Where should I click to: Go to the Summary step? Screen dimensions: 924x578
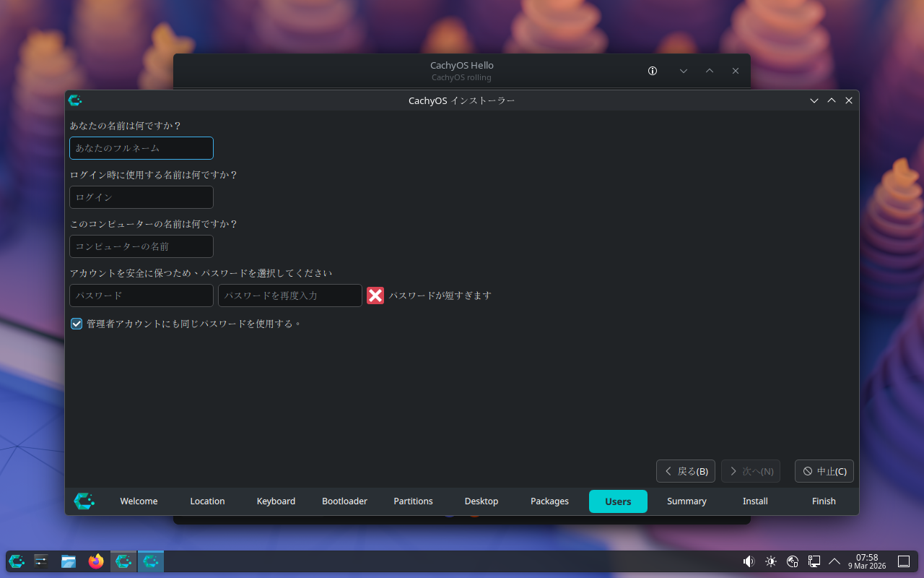pyautogui.click(x=687, y=501)
